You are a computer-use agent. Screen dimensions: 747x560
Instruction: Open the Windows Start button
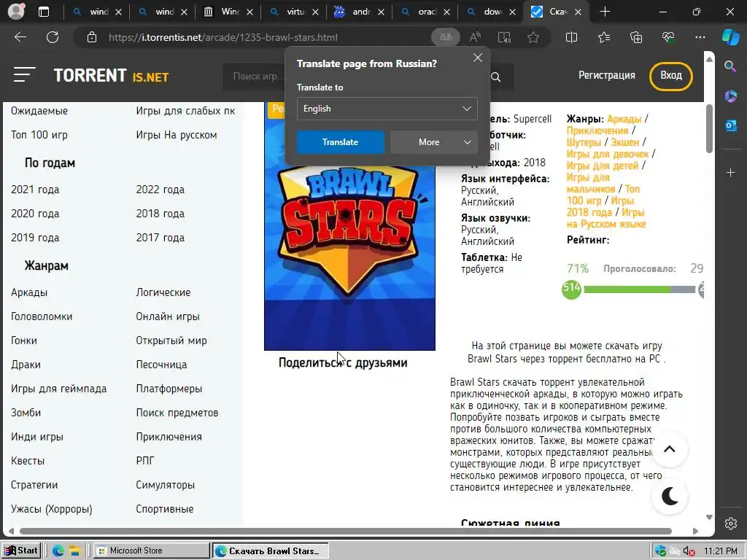(x=21, y=551)
